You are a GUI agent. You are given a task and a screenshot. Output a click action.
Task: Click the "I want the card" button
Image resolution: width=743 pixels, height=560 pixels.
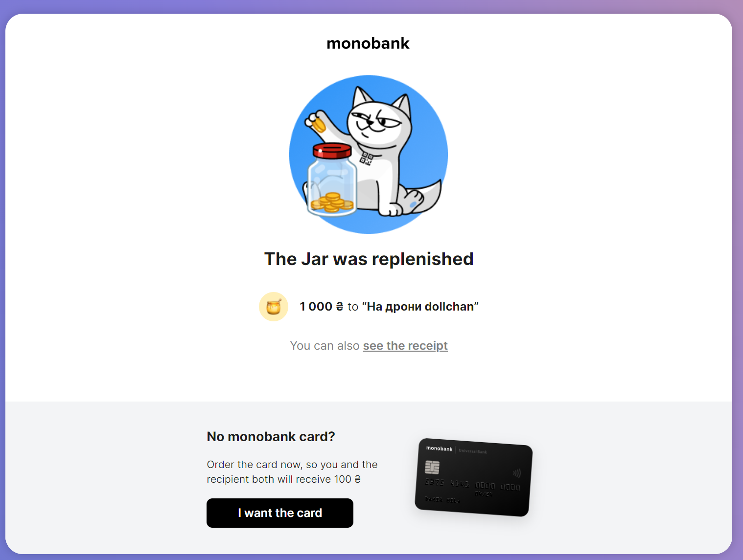coord(280,513)
